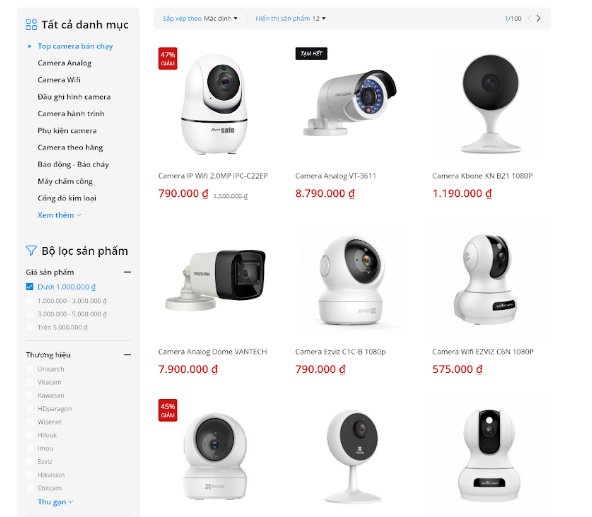
Task: Open the Hiển thị sản phẩm 12 dropdown
Action: tap(290, 18)
